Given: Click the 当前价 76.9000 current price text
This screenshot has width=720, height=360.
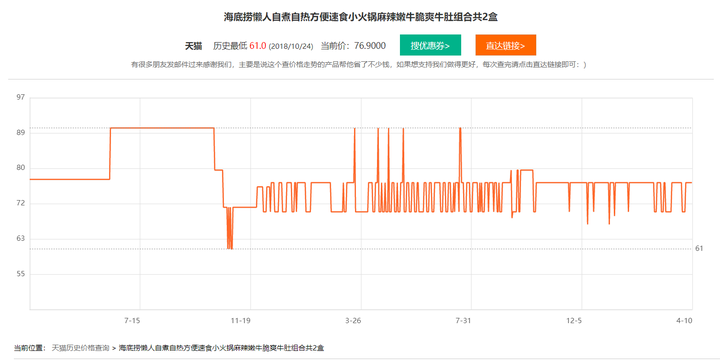Looking at the screenshot, I should pos(353,46).
